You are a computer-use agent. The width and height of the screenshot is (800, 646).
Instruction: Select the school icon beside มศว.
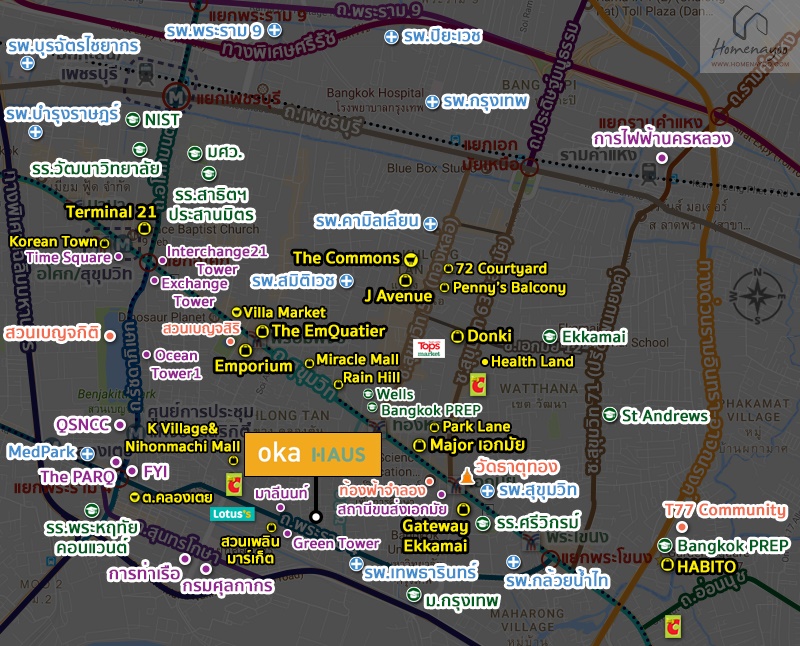click(x=194, y=153)
